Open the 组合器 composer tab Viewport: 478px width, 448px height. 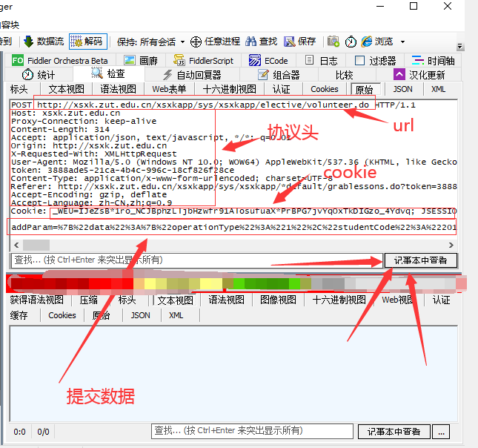[279, 74]
